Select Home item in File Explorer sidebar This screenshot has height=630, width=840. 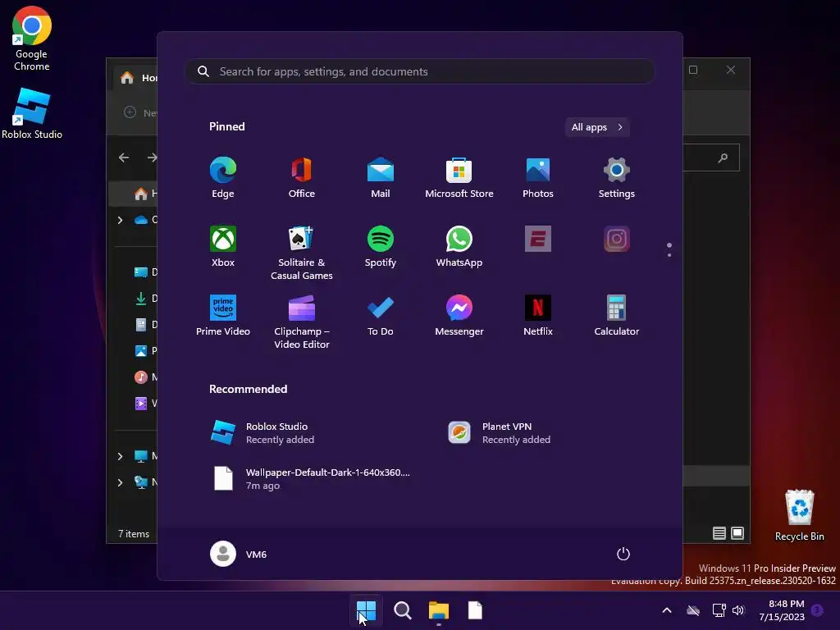[134, 194]
